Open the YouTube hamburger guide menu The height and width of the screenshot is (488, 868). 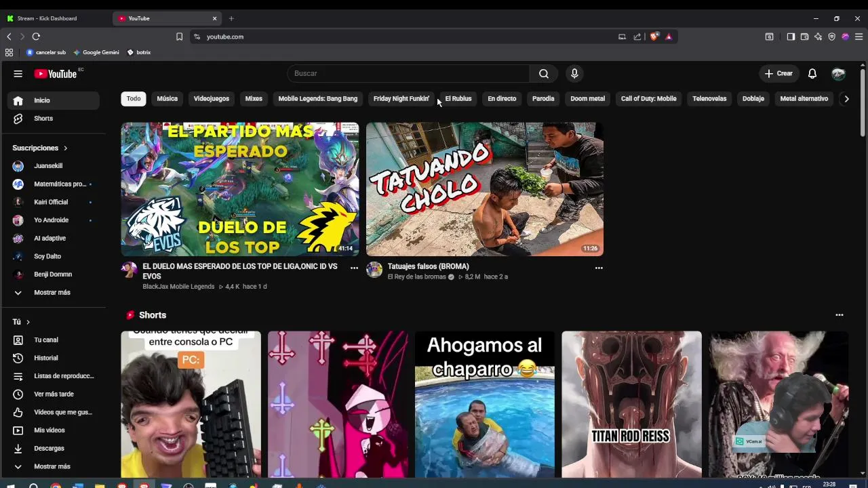click(x=18, y=73)
